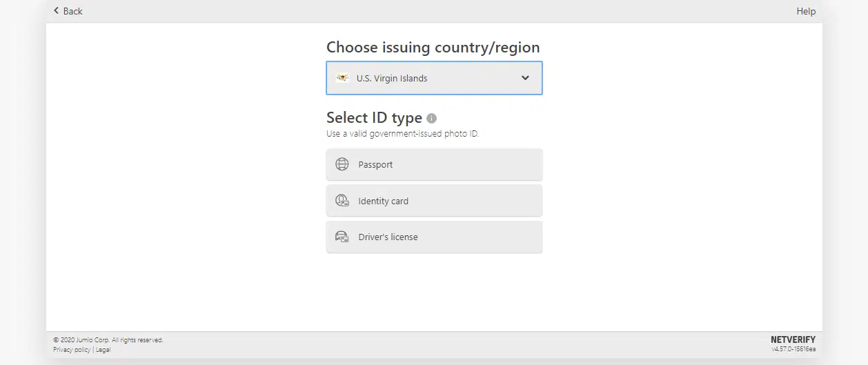Viewport: 868px width, 365px height.
Task: Click the identity card icon
Action: (x=342, y=201)
